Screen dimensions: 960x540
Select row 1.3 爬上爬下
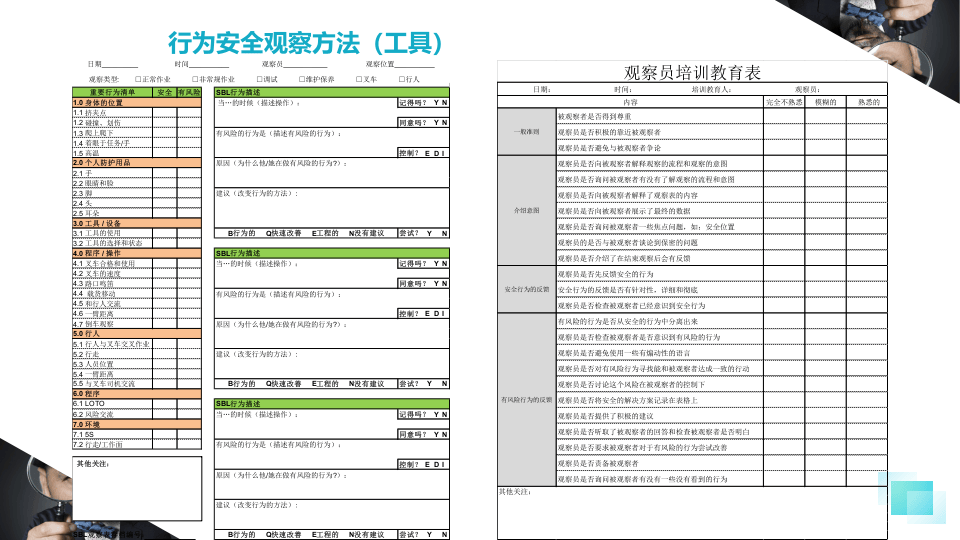click(137, 133)
